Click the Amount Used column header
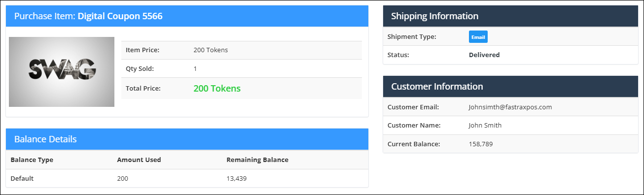Image resolution: width=644 pixels, height=195 pixels. coord(139,160)
